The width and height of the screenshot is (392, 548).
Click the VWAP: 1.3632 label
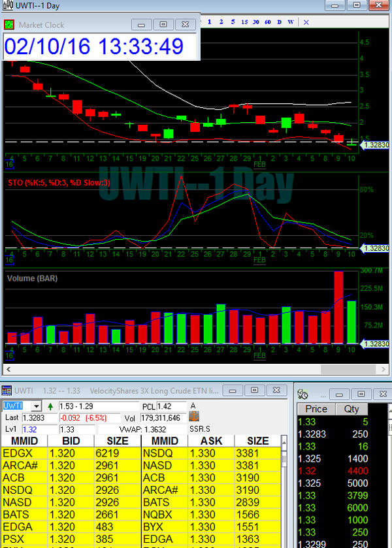[x=142, y=429]
